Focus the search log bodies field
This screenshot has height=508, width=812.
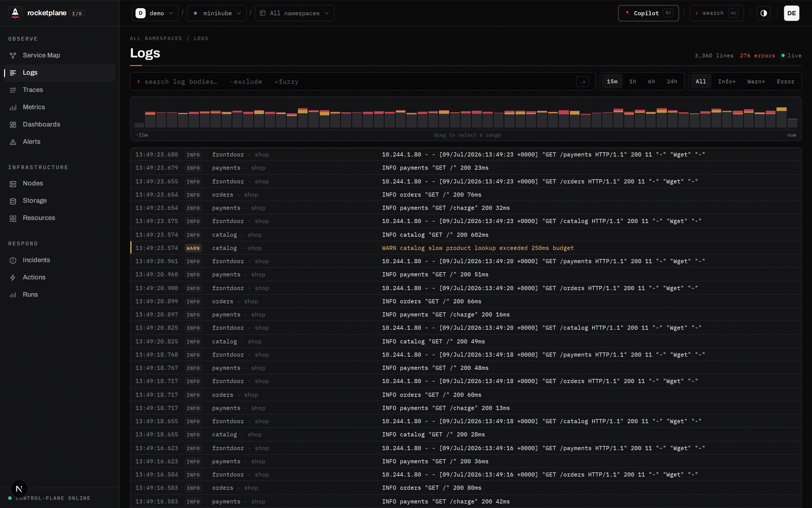[x=363, y=82]
